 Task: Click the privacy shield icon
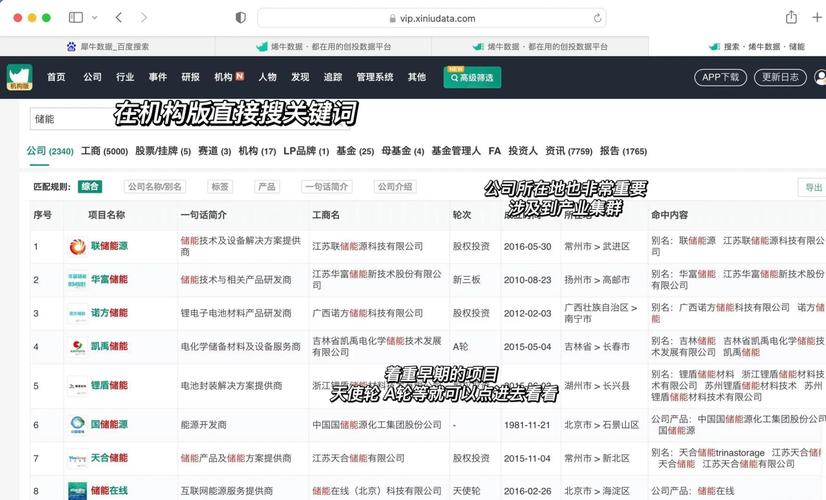[x=241, y=18]
